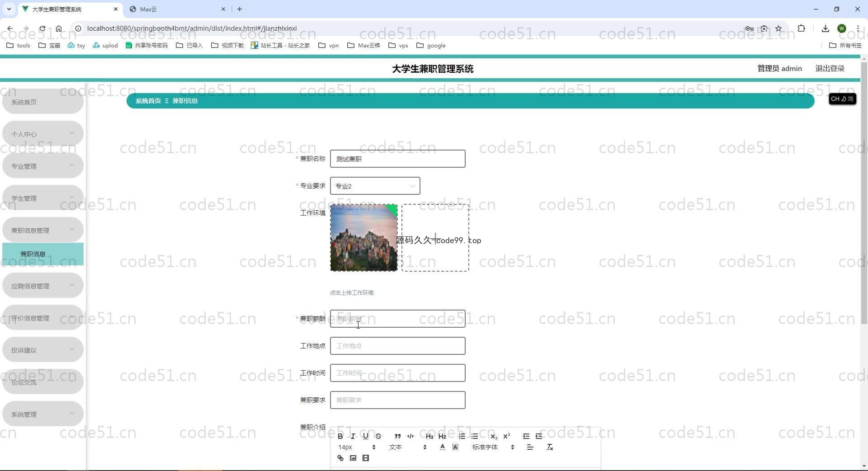The width and height of the screenshot is (868, 471).
Task: Click the 工作时间 input field
Action: (x=397, y=373)
